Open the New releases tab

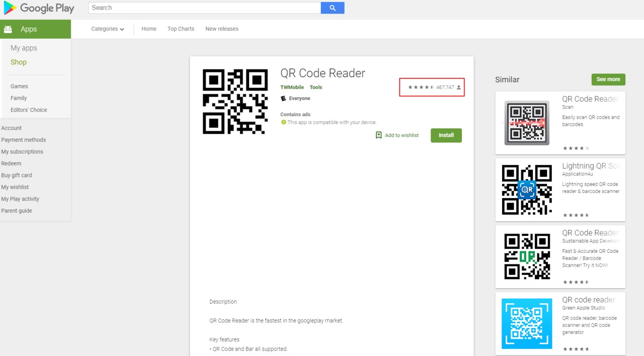tap(222, 29)
